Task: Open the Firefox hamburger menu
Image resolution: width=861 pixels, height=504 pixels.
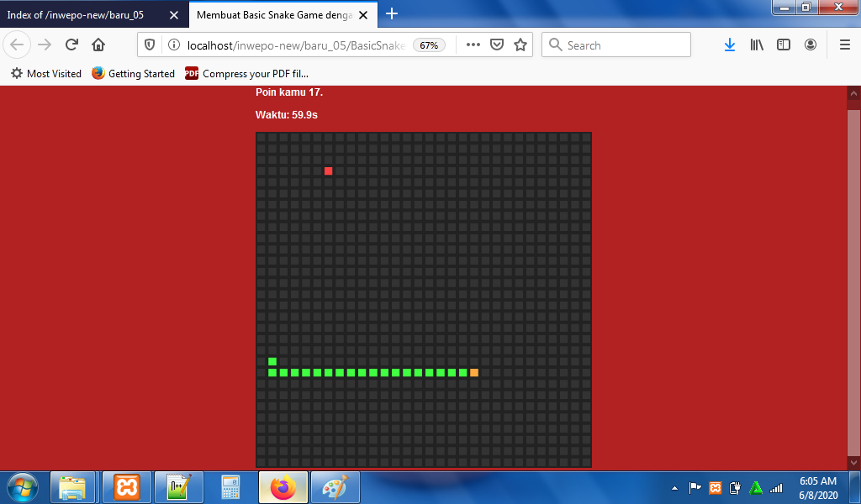Action: coord(845,45)
